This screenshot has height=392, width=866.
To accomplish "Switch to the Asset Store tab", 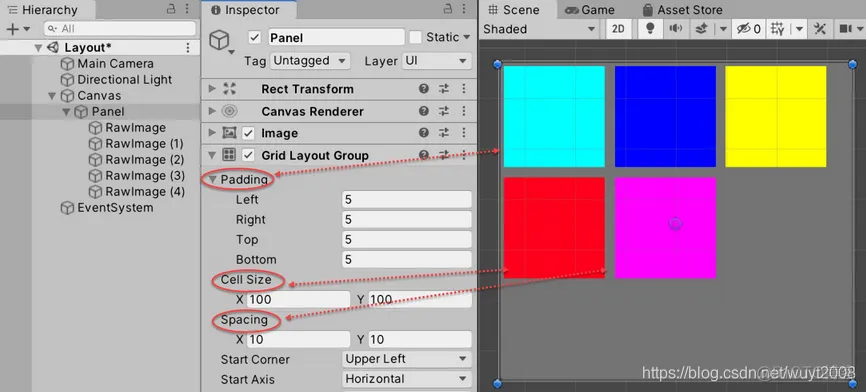I will (x=683, y=10).
